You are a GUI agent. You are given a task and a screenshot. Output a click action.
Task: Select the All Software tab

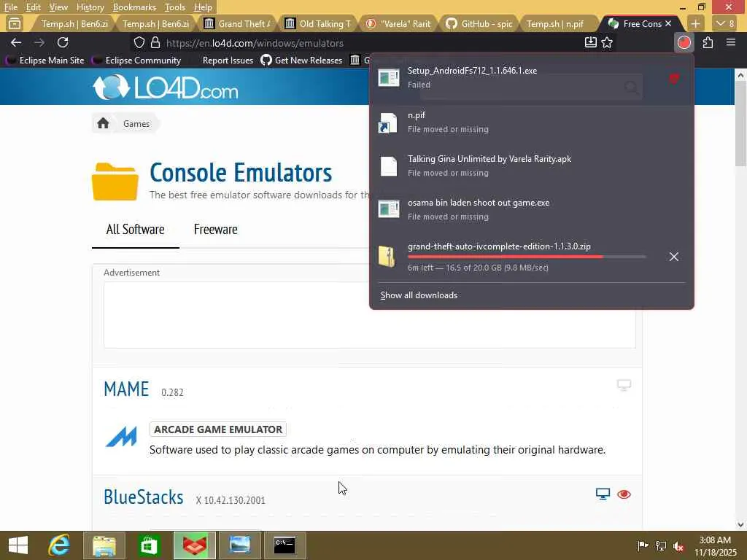[x=135, y=230]
